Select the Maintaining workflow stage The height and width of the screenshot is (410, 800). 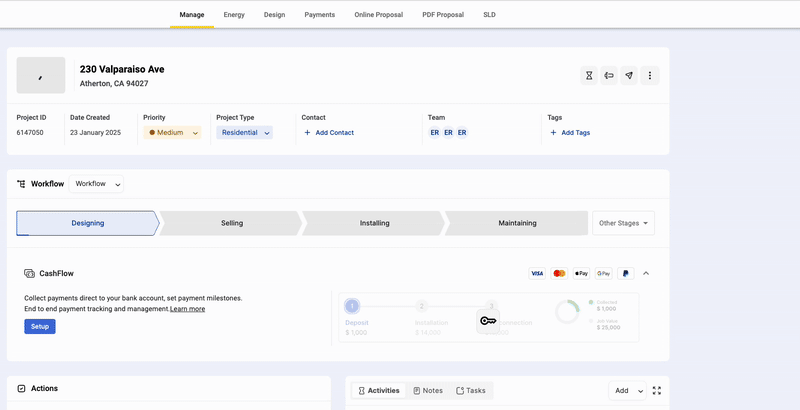[x=517, y=223]
